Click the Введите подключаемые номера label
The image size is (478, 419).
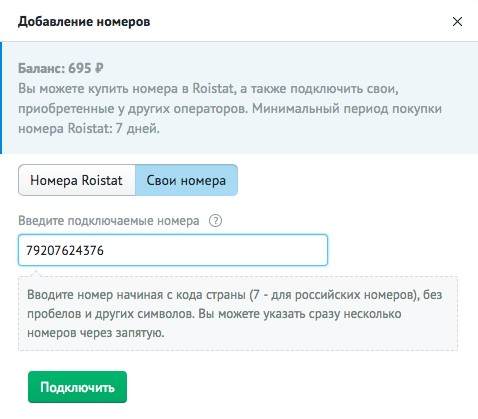109,221
